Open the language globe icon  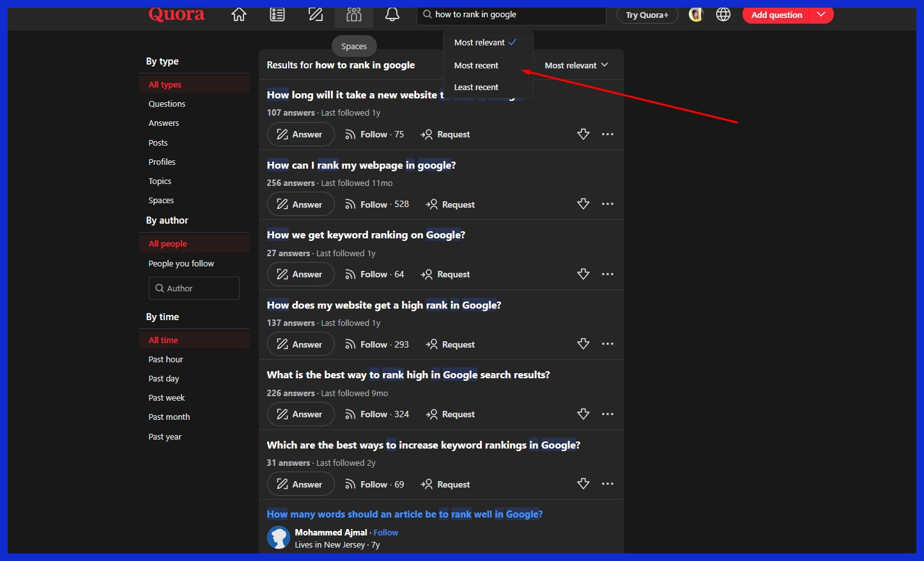click(x=723, y=15)
